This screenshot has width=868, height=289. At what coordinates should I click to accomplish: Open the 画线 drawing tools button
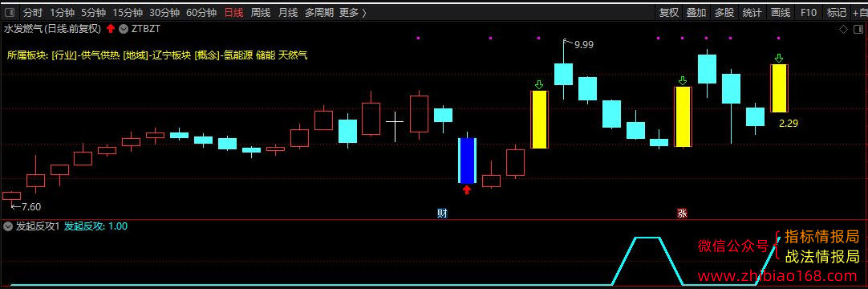pos(780,12)
